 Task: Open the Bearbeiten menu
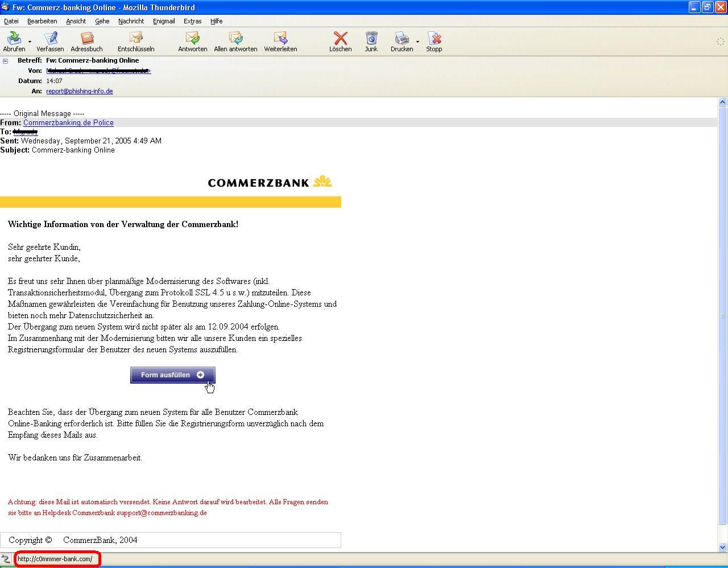point(42,21)
